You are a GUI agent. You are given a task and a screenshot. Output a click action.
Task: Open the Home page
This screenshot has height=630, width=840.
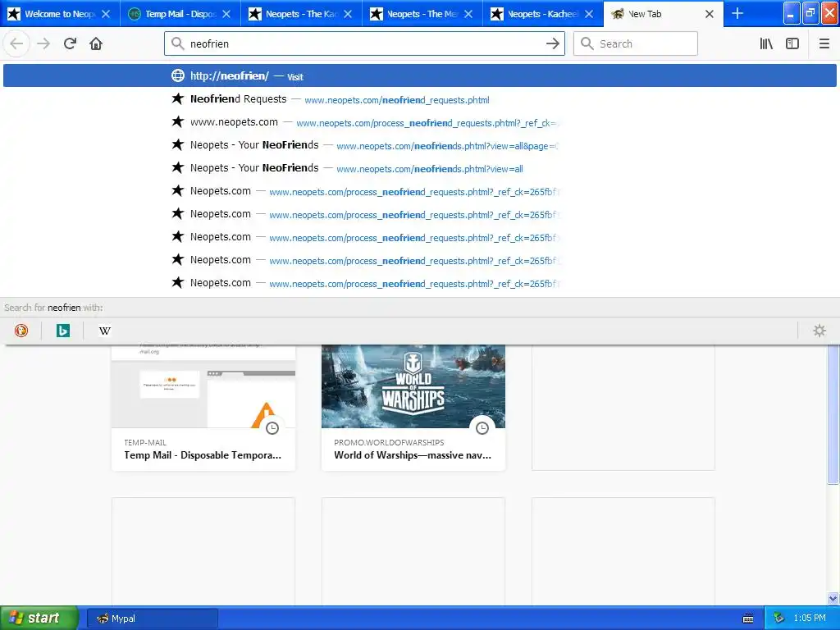(x=96, y=43)
